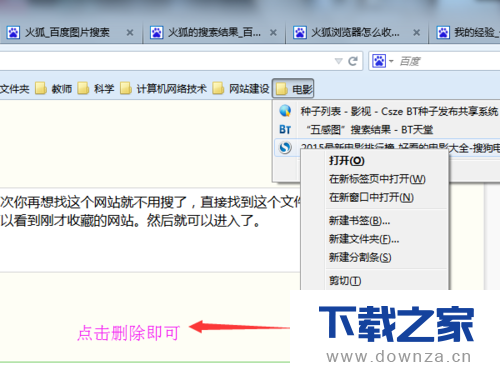Click the 网站建设 folder icon

pyautogui.click(x=218, y=88)
